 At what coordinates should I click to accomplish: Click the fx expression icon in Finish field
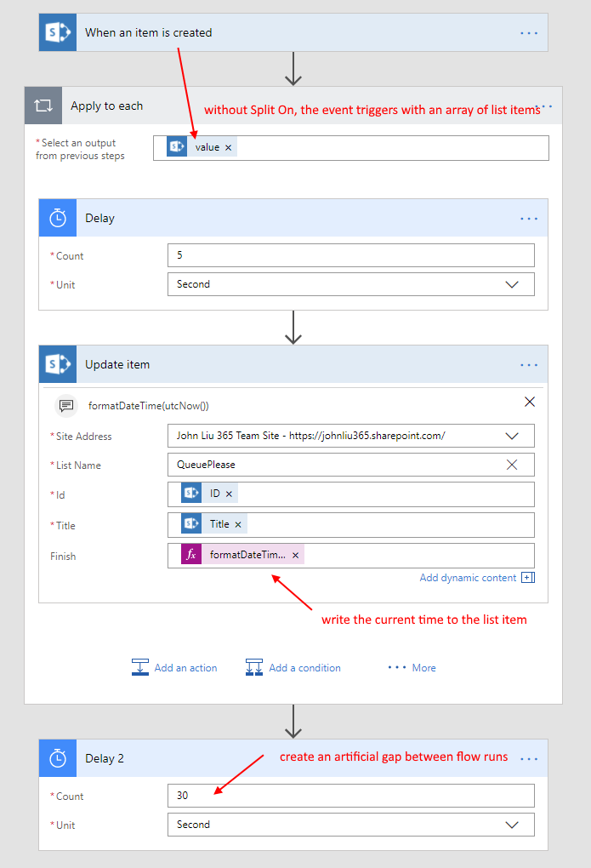point(191,555)
